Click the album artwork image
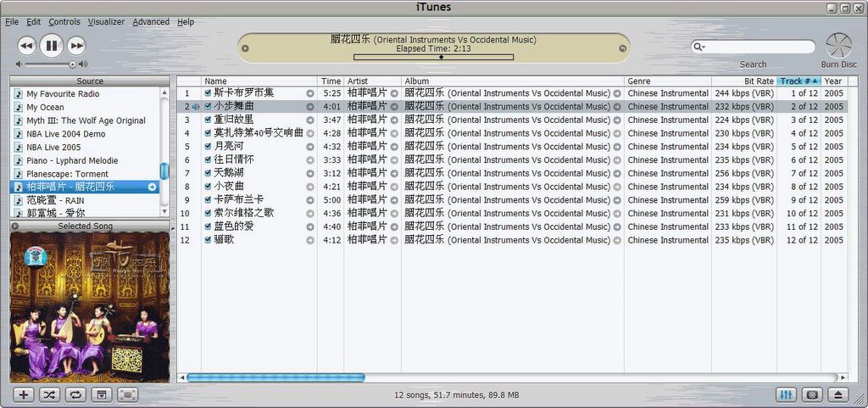The height and width of the screenshot is (408, 868). click(90, 307)
